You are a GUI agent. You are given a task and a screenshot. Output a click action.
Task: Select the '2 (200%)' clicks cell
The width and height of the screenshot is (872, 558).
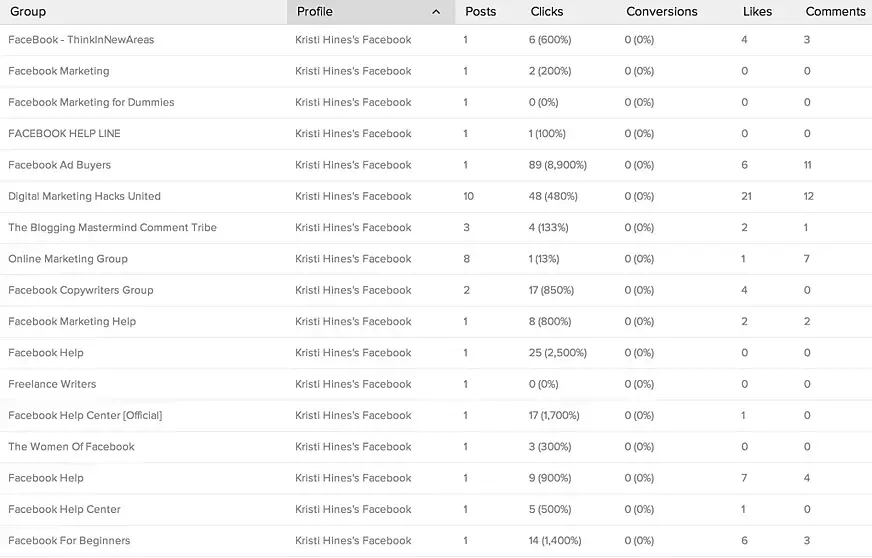pyautogui.click(x=550, y=71)
